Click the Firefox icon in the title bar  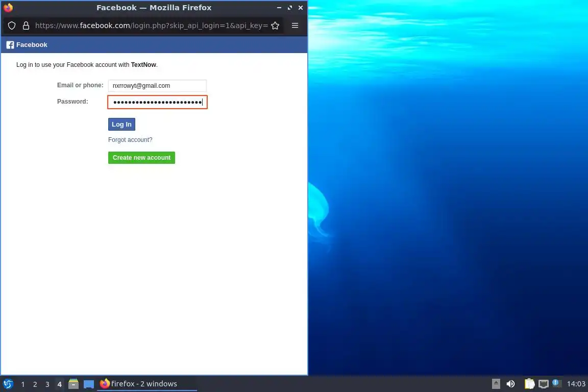click(8, 8)
